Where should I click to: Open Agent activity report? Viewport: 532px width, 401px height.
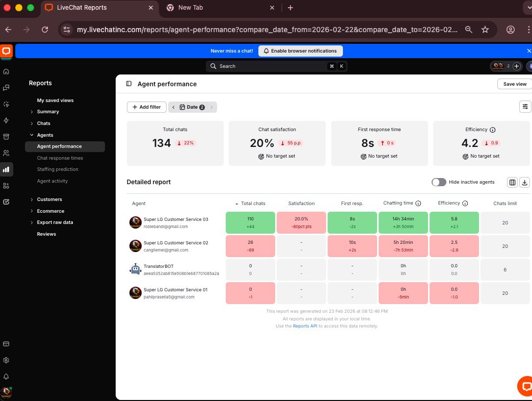[52, 181]
